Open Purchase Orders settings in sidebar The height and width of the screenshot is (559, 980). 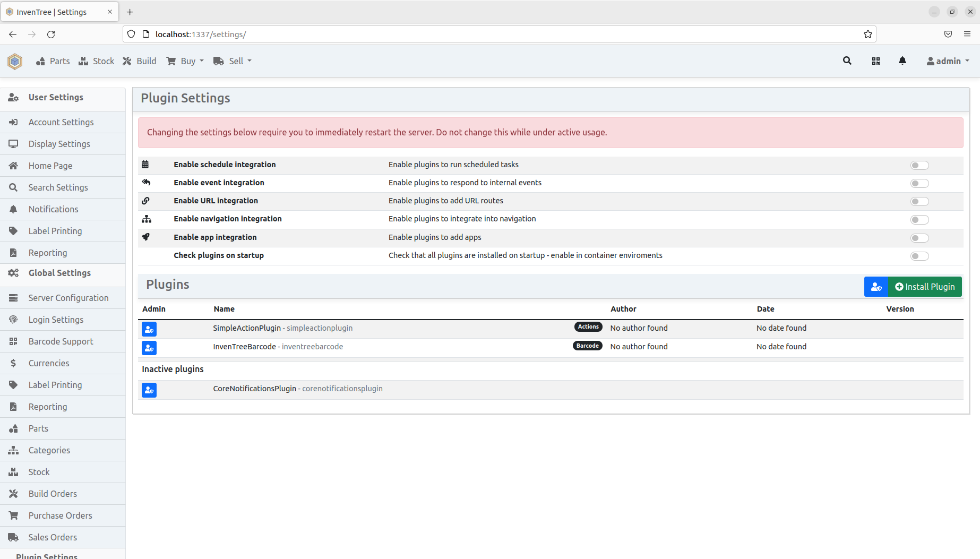pos(63,515)
